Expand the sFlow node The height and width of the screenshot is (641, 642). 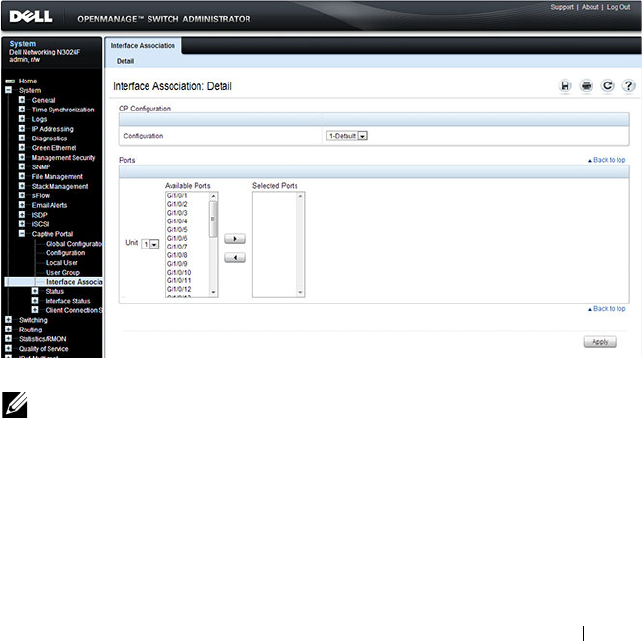tap(22, 195)
